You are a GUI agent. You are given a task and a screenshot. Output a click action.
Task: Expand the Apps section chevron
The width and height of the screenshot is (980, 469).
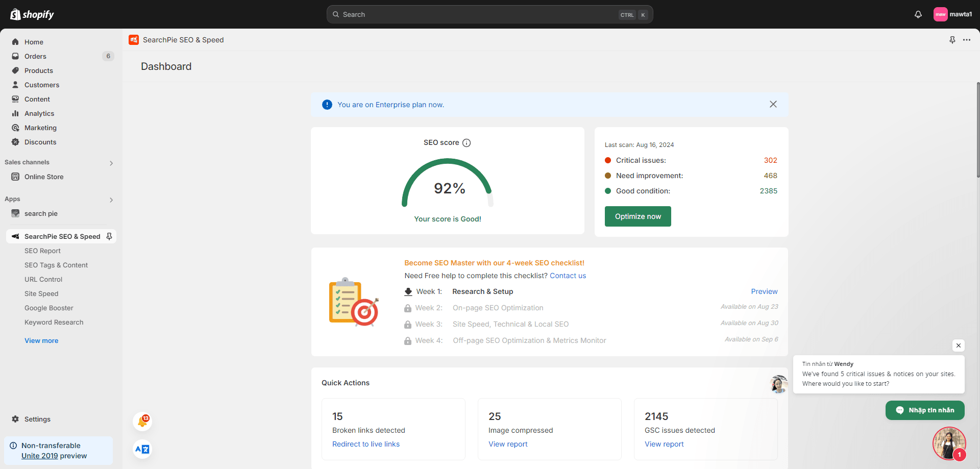click(111, 200)
